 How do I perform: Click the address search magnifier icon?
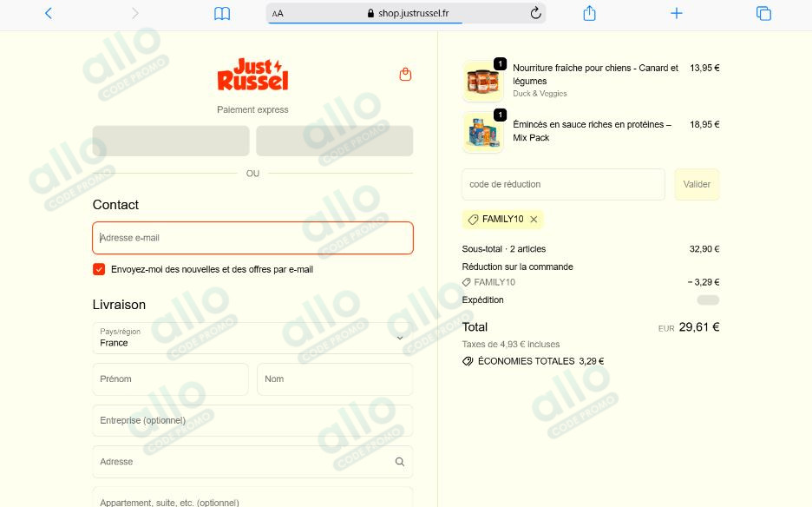(400, 461)
